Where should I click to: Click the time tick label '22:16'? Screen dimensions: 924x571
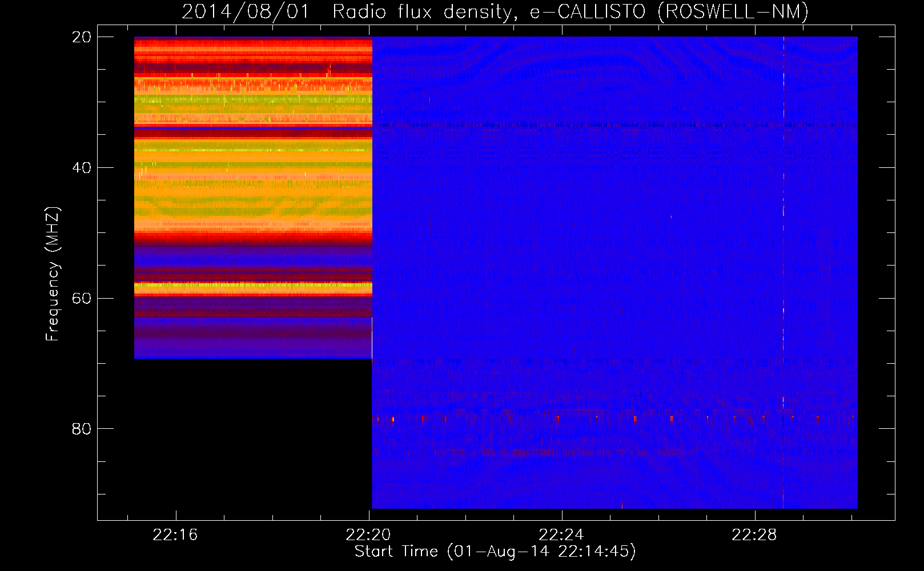coord(175,535)
